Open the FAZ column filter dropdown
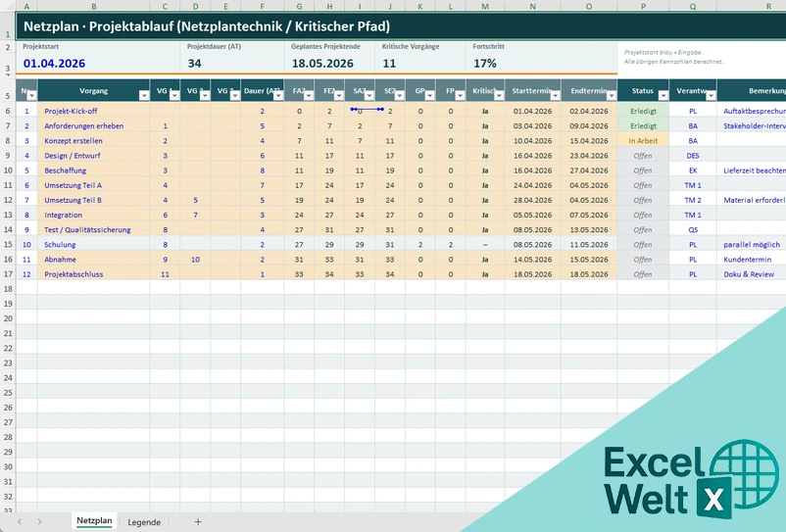This screenshot has height=532, width=786. click(x=309, y=95)
